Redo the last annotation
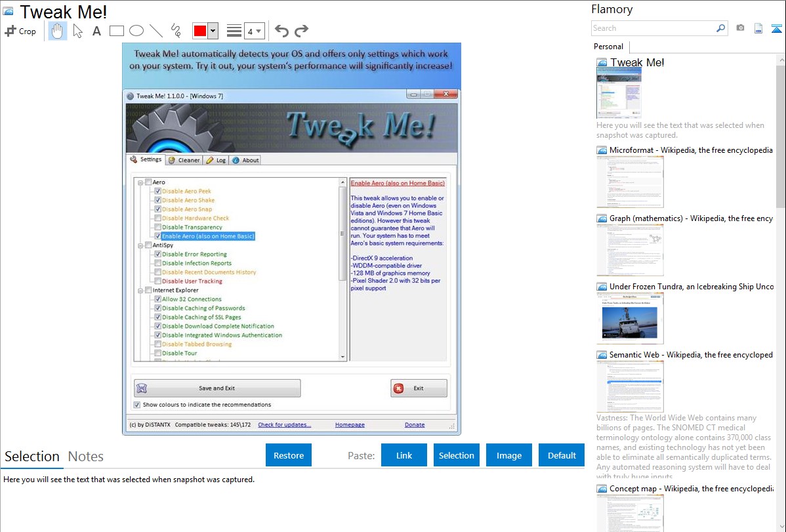 coord(301,31)
